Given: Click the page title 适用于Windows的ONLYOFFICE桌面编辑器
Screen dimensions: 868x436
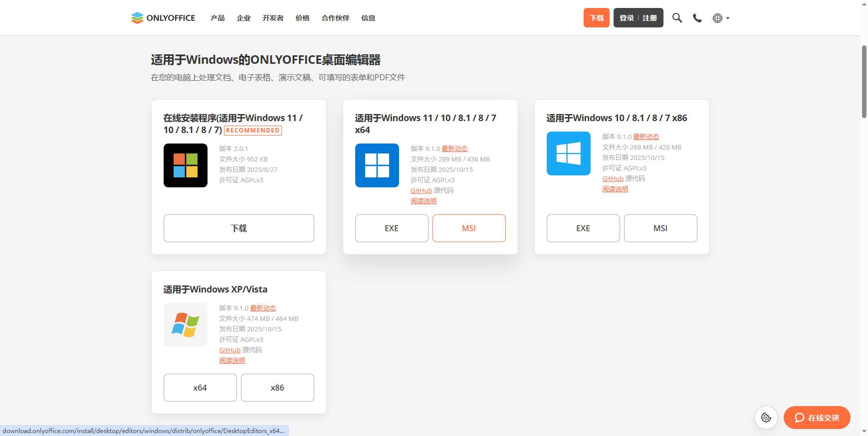Looking at the screenshot, I should tap(266, 60).
